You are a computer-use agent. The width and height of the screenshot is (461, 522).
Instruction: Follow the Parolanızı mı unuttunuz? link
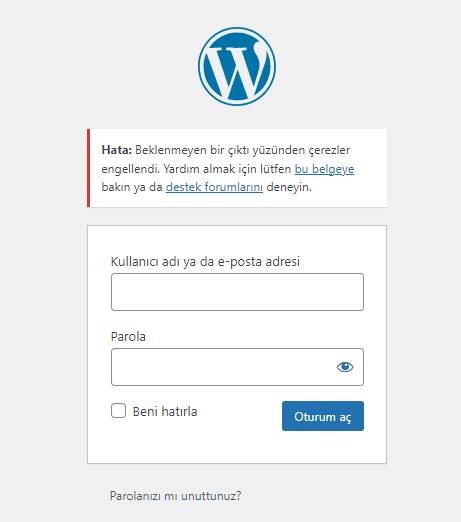pyautogui.click(x=176, y=496)
